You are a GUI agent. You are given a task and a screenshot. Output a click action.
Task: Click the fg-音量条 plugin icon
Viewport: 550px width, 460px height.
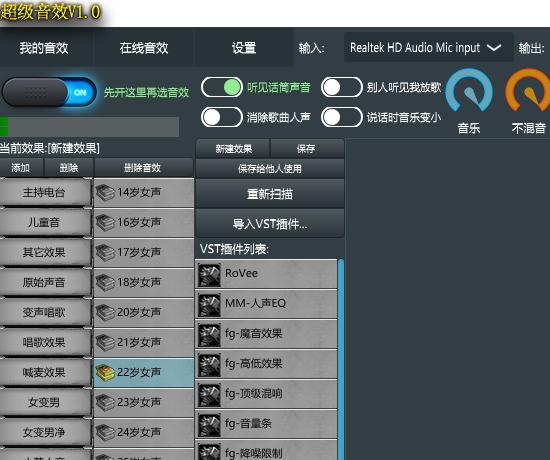(209, 425)
